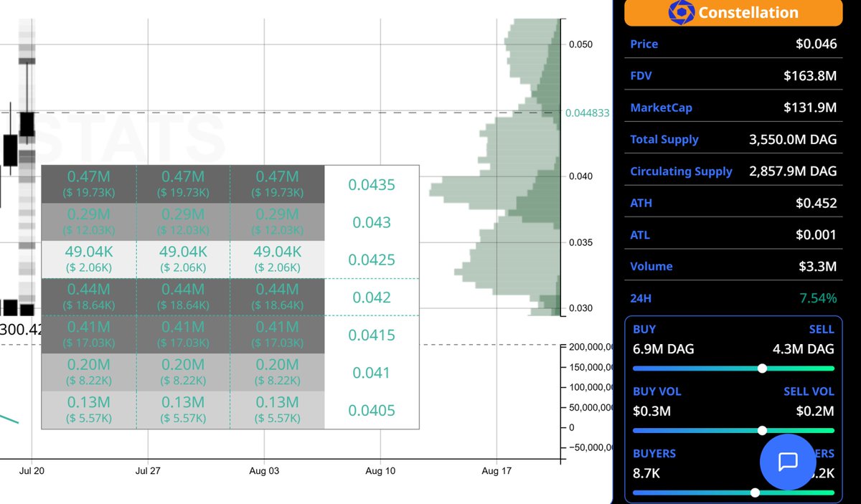Click the $0.3M buy volume value
861x504 pixels.
(651, 411)
